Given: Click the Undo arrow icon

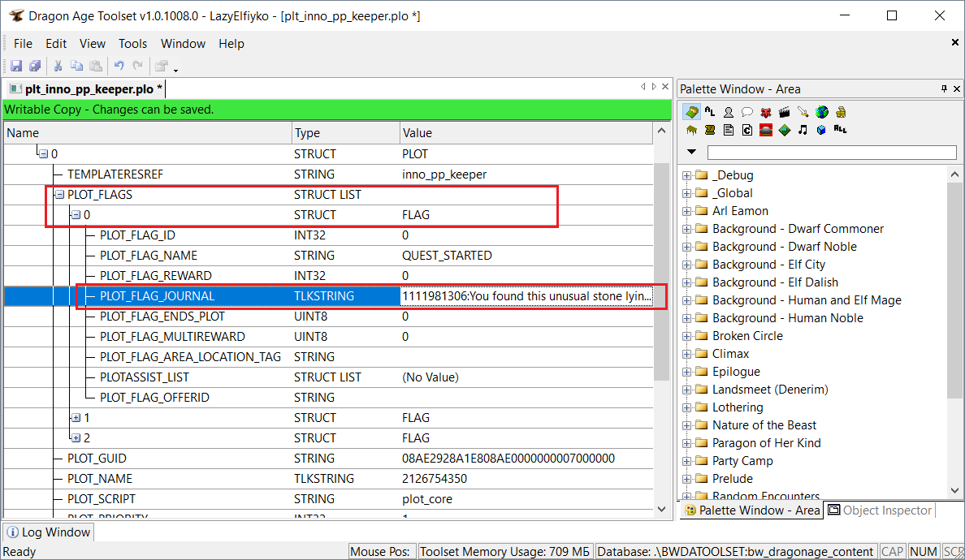Looking at the screenshot, I should [x=119, y=66].
